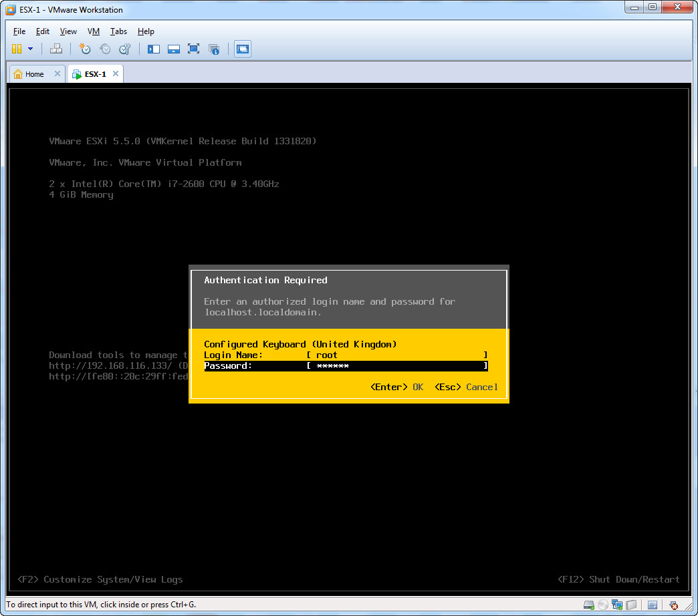
Task: Enter full screen mode icon
Action: (x=194, y=49)
